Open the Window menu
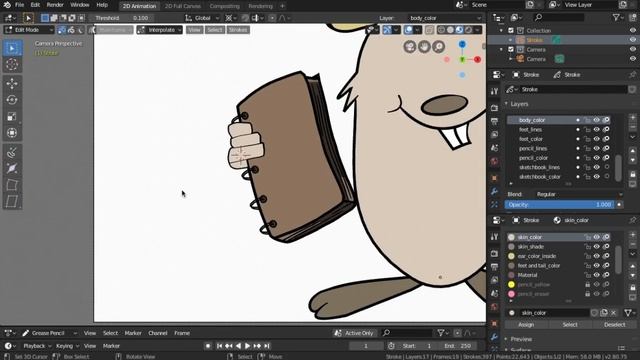The width and height of the screenshot is (640, 360). [80, 5]
